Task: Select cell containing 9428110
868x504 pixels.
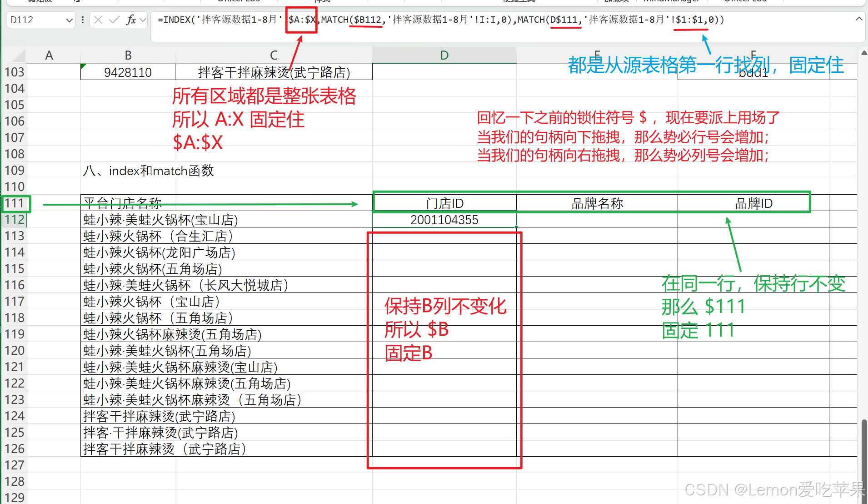Action: (x=128, y=72)
